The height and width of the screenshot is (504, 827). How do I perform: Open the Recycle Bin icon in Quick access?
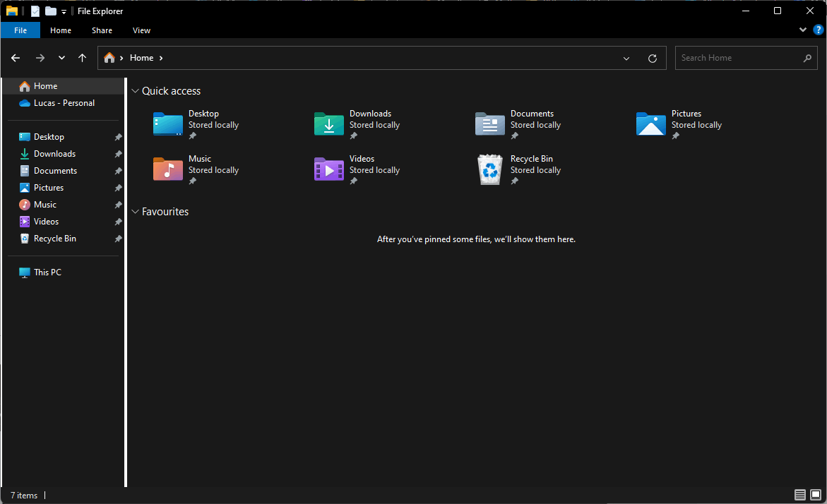click(x=489, y=169)
